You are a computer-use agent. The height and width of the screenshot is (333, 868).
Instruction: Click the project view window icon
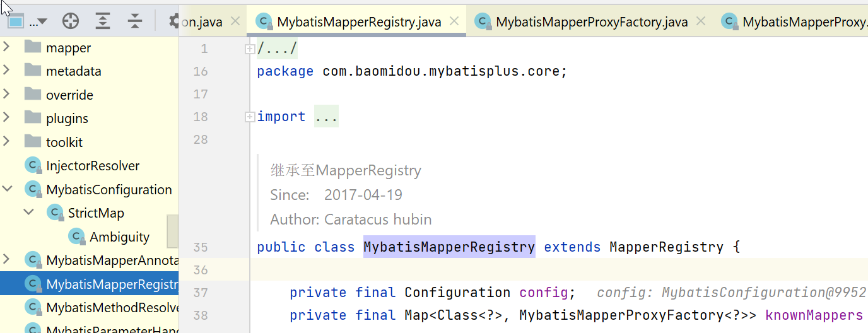(x=16, y=21)
